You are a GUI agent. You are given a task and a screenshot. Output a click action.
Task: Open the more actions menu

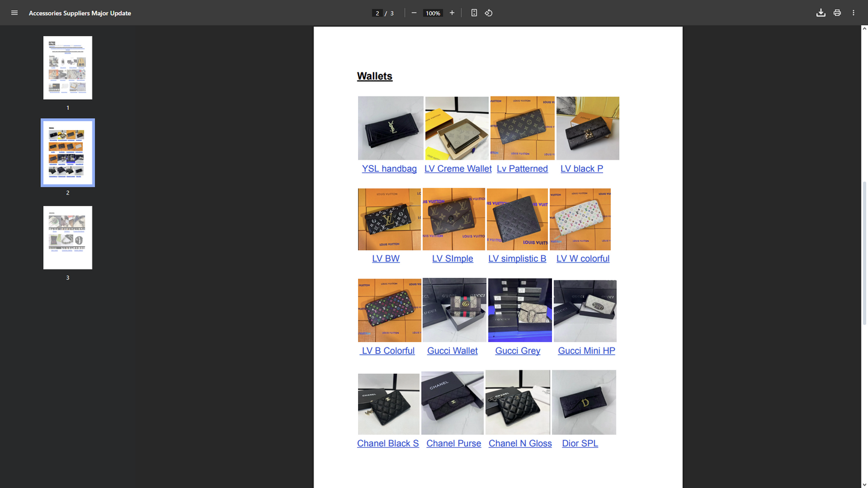coord(853,13)
